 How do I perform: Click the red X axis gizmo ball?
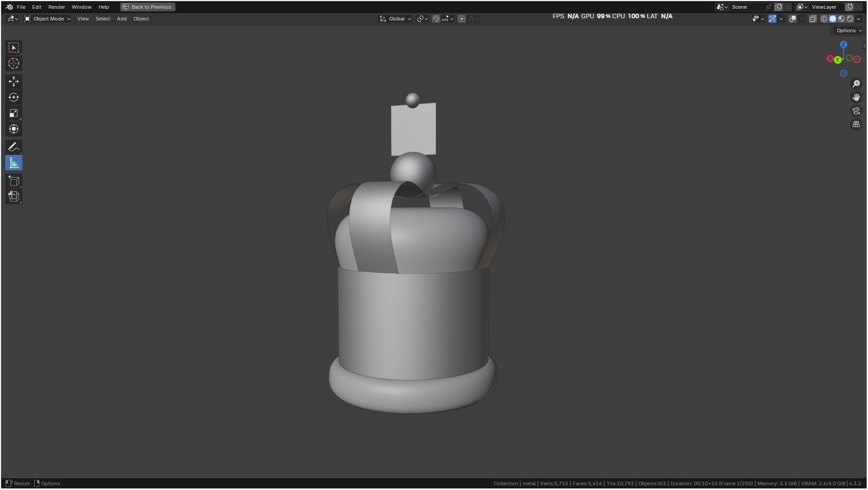pos(830,59)
